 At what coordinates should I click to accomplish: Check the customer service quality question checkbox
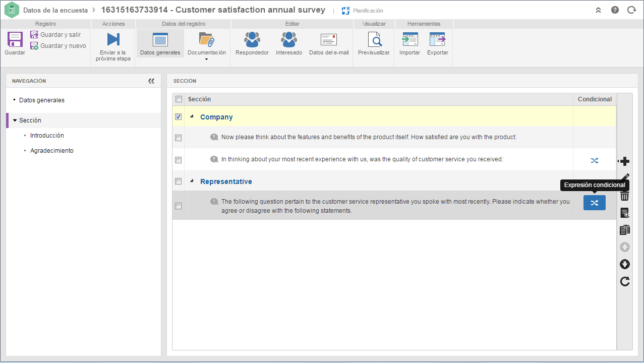pyautogui.click(x=179, y=160)
